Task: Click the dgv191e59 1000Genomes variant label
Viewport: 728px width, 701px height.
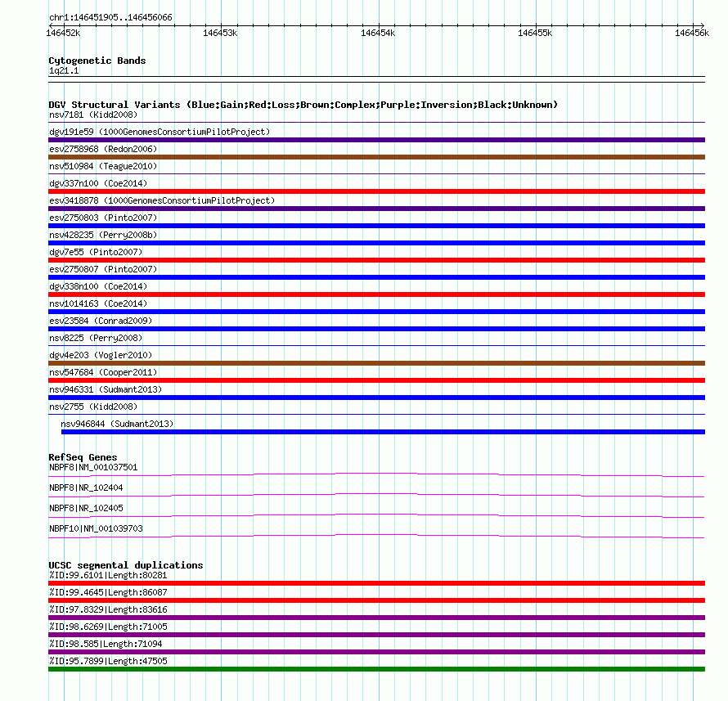Action: point(160,132)
